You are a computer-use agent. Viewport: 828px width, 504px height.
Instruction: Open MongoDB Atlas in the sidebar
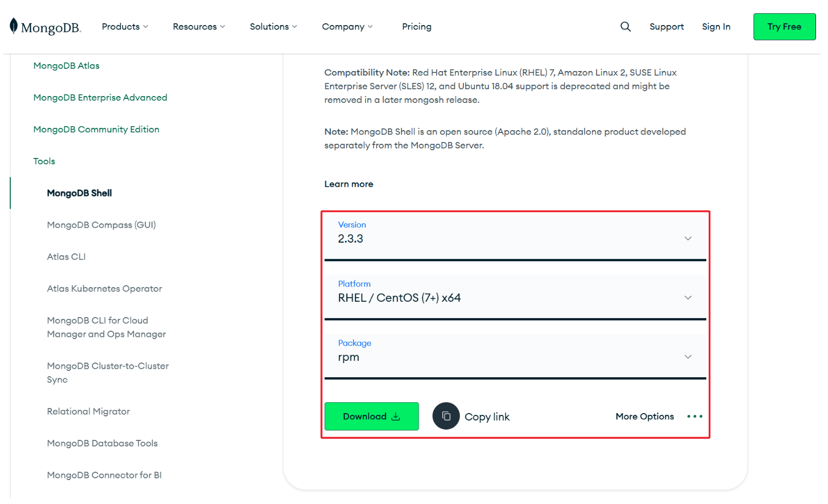[x=67, y=66]
